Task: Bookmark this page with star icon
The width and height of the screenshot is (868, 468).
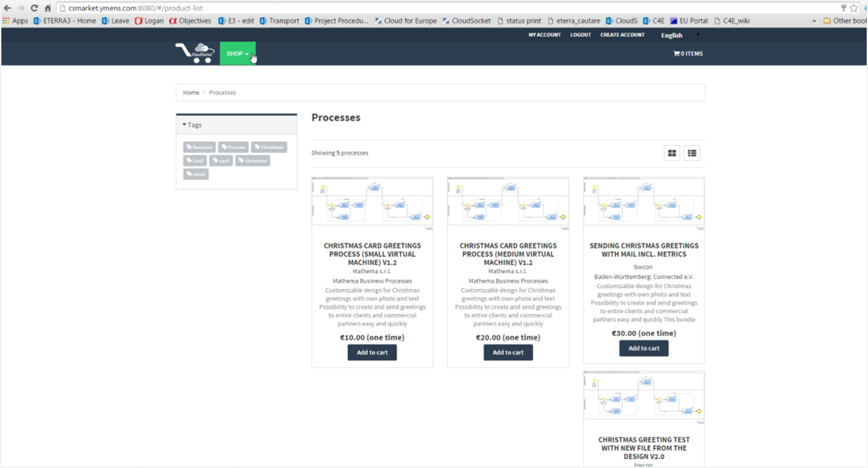Action: click(854, 8)
